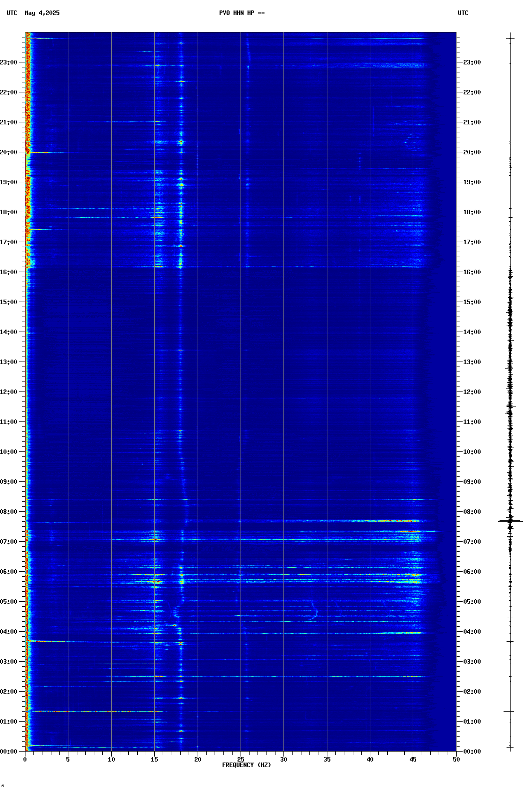The width and height of the screenshot is (532, 791).
Task: Select '02:00' on the right time axis
Action: click(x=472, y=692)
